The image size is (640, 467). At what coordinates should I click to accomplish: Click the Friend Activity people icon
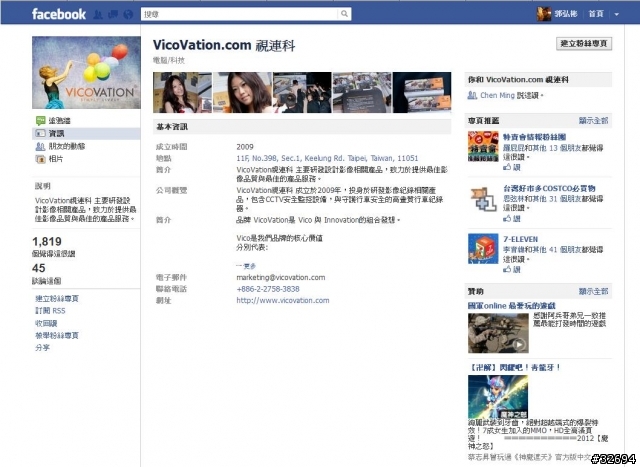40,146
